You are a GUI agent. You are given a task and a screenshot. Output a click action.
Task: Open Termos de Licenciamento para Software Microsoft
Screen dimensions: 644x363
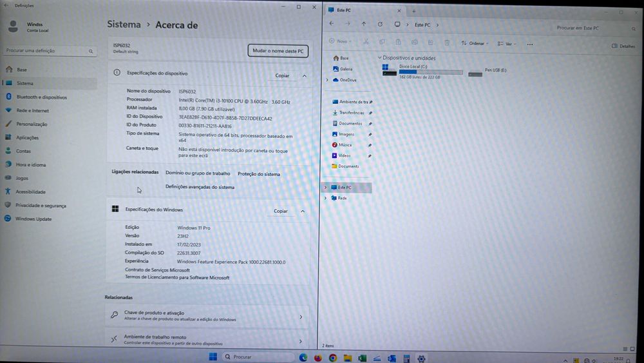pyautogui.click(x=177, y=278)
